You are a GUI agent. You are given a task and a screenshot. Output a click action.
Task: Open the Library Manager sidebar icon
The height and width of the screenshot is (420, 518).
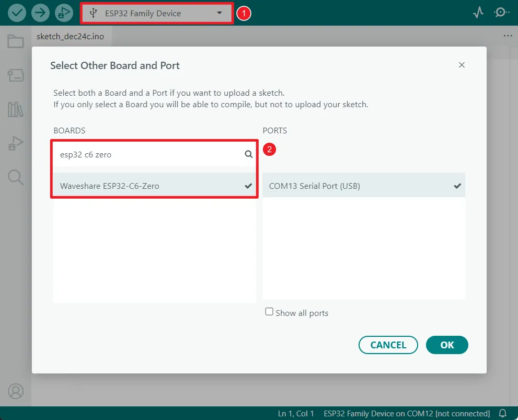tap(16, 109)
